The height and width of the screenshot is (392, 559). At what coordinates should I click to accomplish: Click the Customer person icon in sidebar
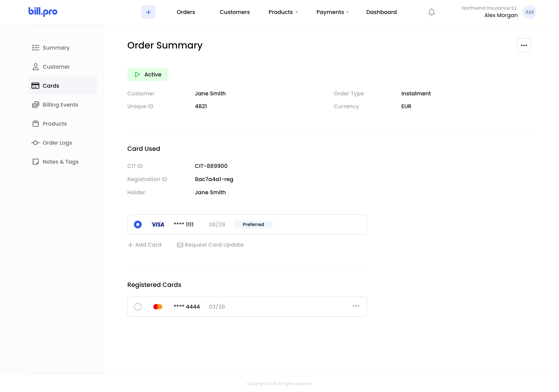[36, 67]
